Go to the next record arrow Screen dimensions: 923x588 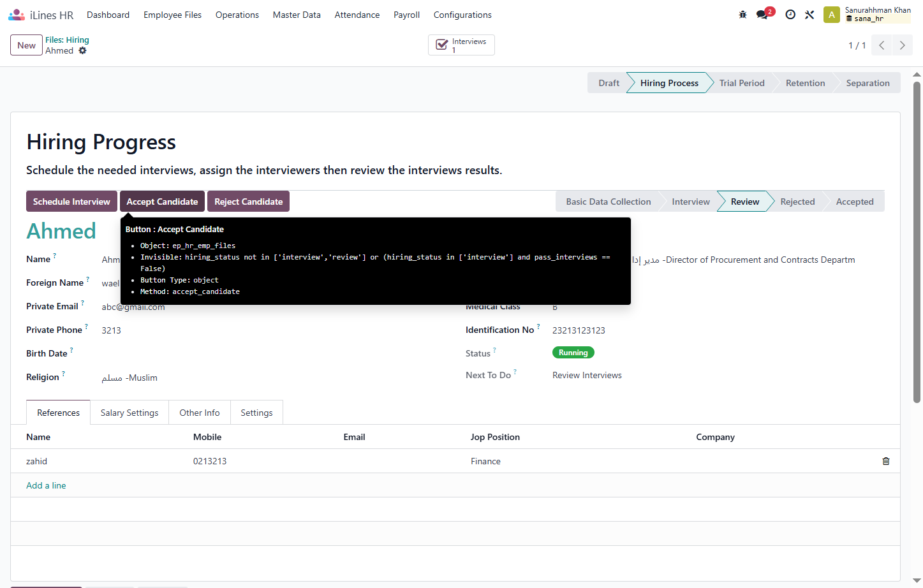click(x=902, y=45)
